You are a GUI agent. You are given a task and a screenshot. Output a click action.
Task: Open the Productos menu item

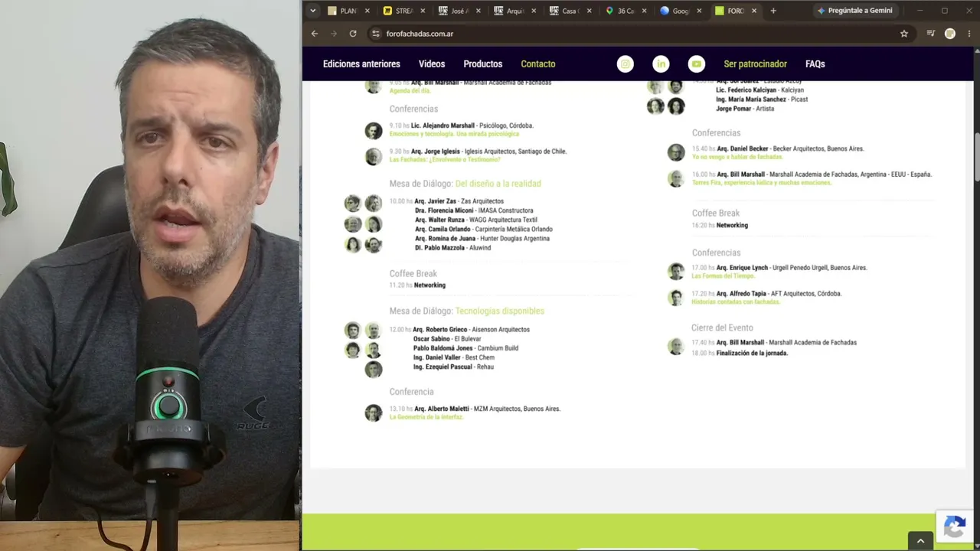[x=483, y=64]
